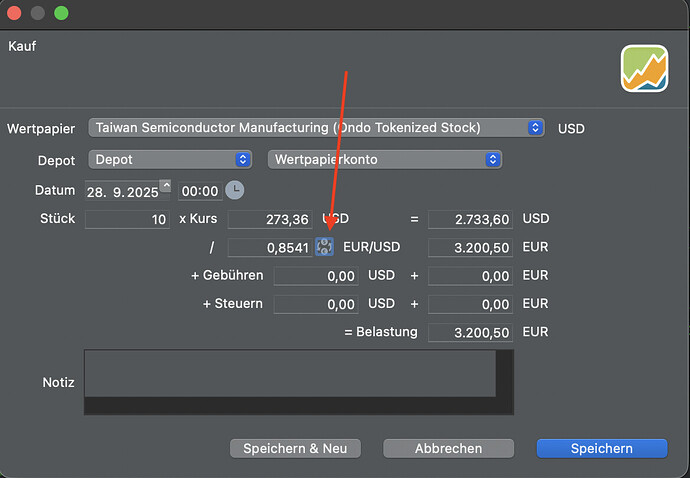Open the Depot dropdown
Image resolution: width=690 pixels, height=478 pixels.
click(x=243, y=160)
